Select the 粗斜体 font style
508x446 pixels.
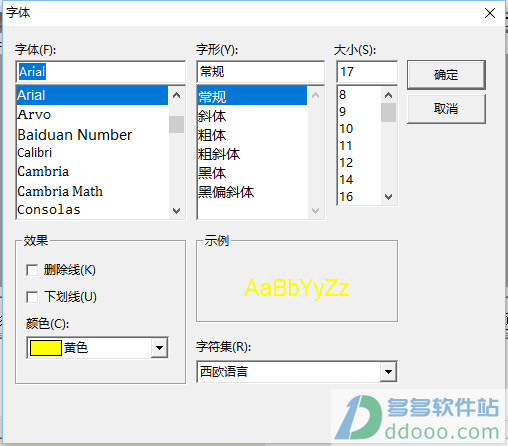tap(252, 154)
